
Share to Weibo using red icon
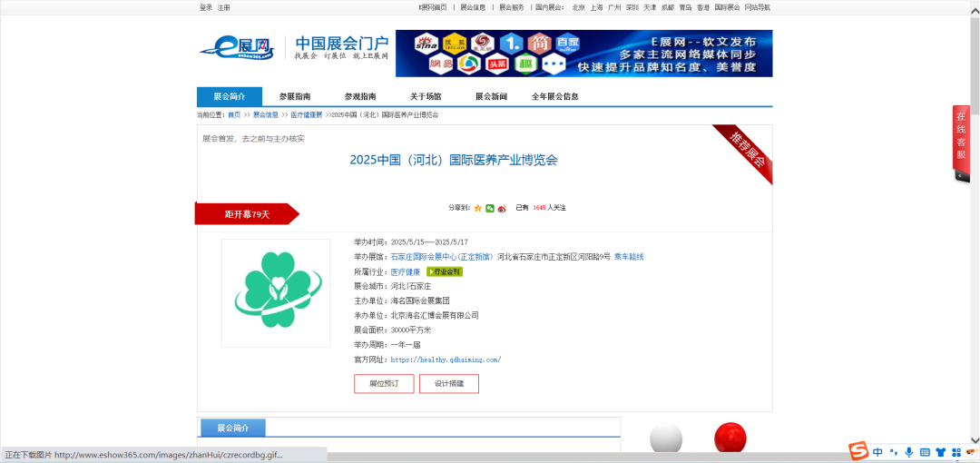pos(502,208)
